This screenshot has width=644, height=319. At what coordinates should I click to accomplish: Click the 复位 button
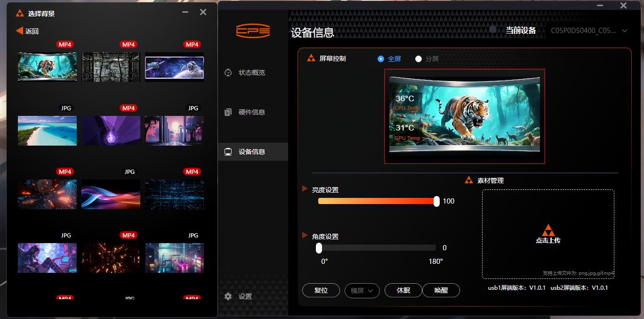click(321, 291)
